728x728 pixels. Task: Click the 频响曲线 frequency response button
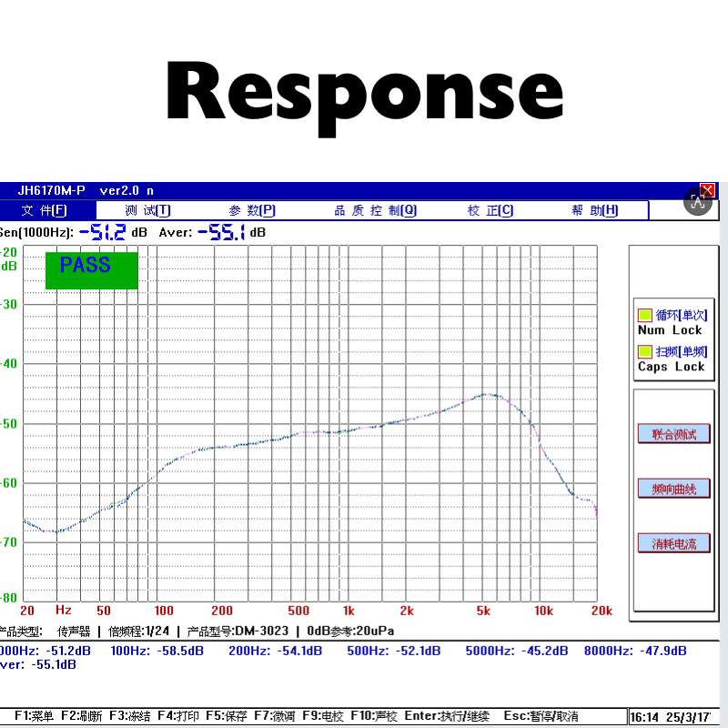tap(673, 489)
